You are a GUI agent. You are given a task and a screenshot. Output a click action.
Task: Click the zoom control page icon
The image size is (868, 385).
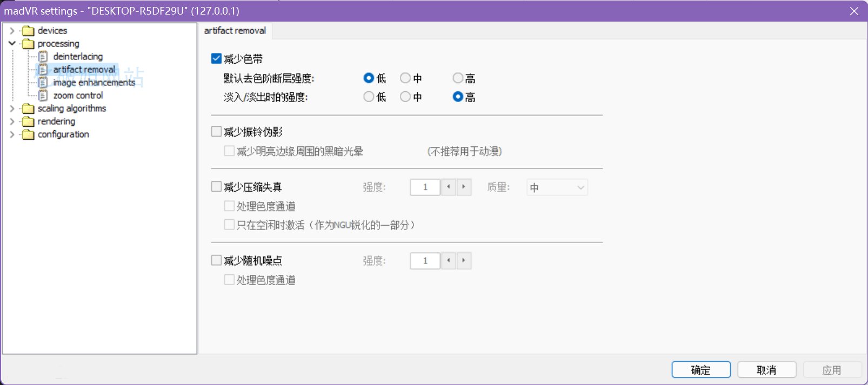[43, 96]
